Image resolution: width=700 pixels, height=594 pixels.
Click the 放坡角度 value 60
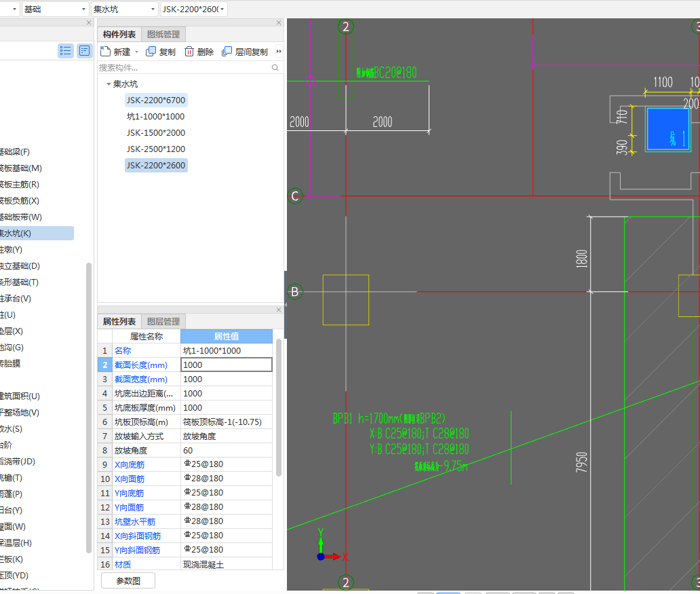click(227, 451)
